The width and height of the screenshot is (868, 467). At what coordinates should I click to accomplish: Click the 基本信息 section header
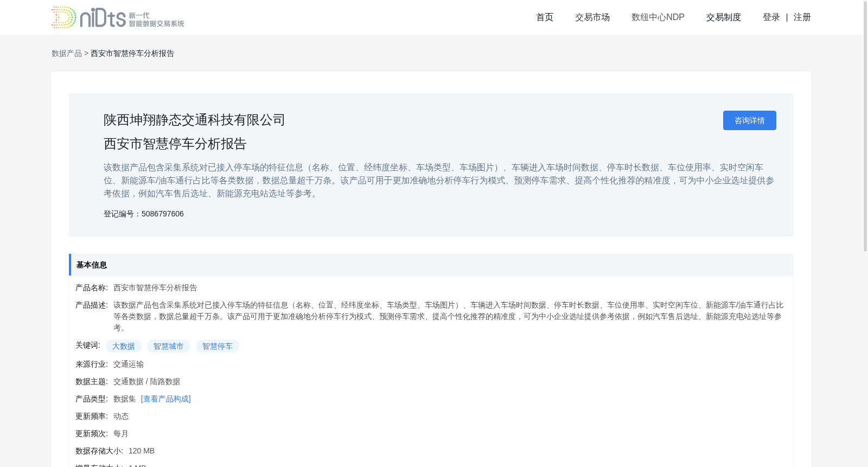(x=431, y=265)
